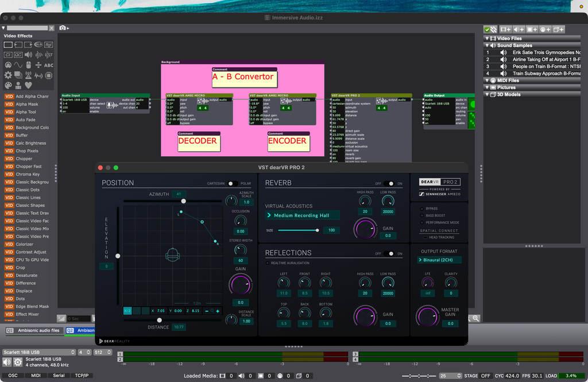Open audio device settings gear icon

tap(18, 362)
